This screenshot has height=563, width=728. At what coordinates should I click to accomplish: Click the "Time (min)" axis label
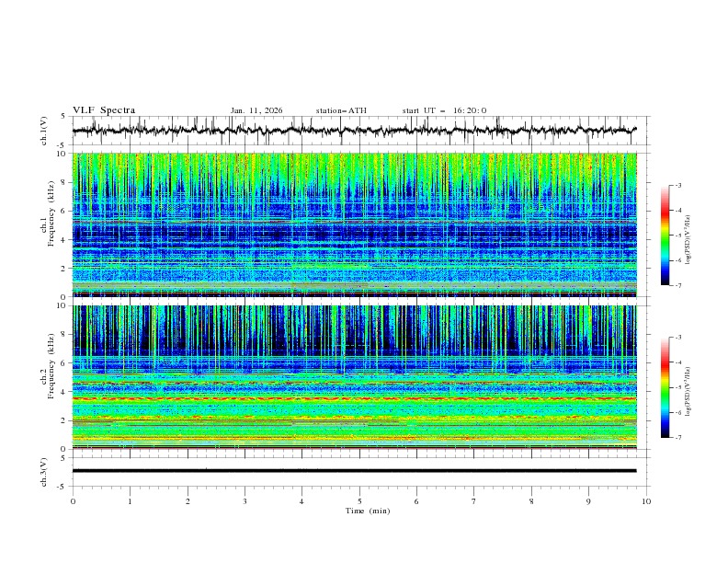368,511
